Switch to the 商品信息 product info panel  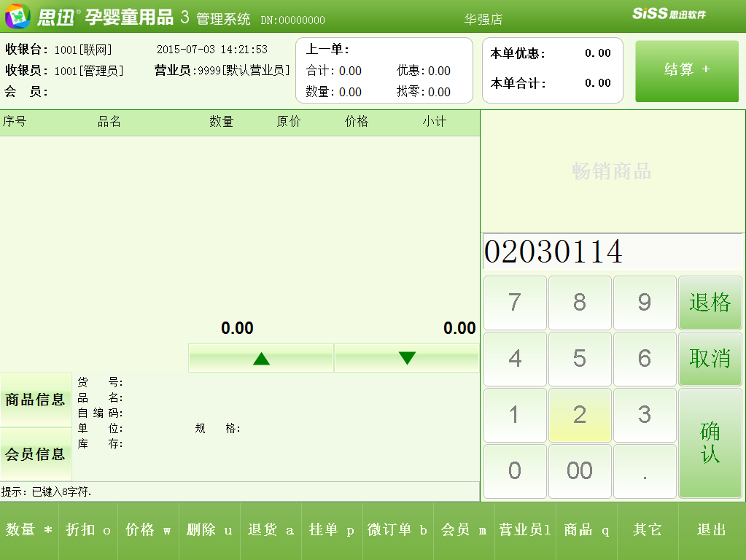click(x=35, y=400)
